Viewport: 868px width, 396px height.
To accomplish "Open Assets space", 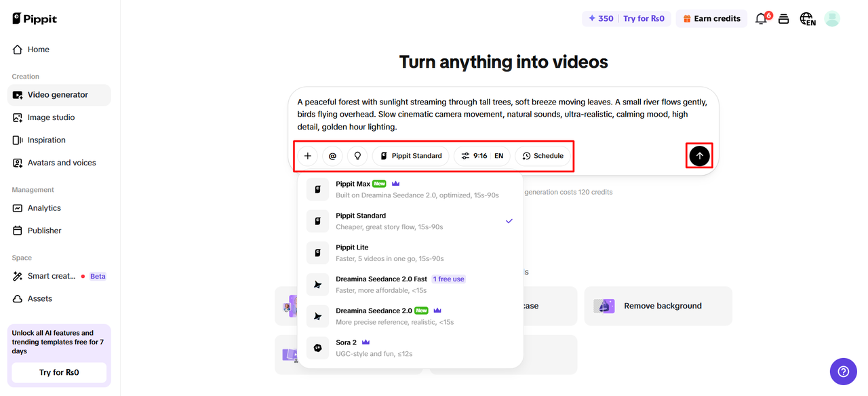I will (x=59, y=298).
